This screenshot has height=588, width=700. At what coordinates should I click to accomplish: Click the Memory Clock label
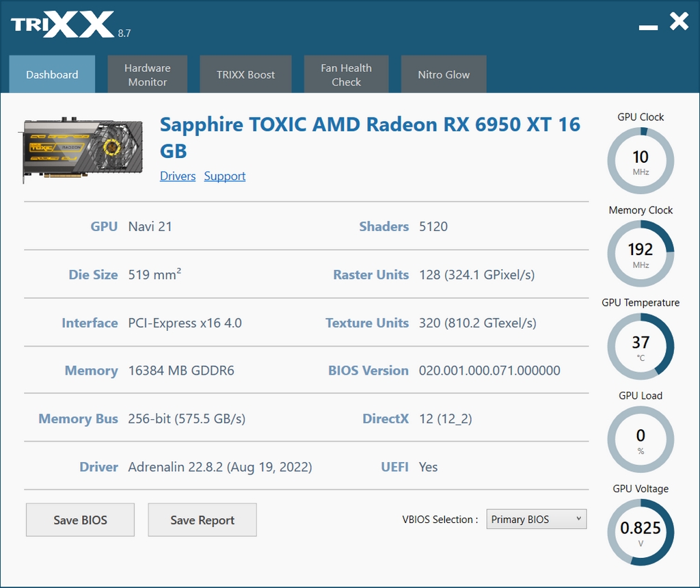(x=641, y=211)
